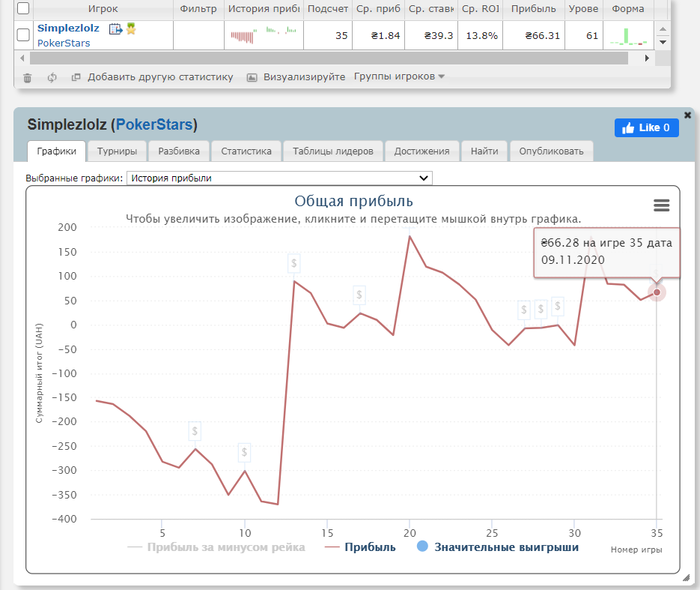
Task: Sort by 'Ср. ROI' column header
Action: pos(480,8)
